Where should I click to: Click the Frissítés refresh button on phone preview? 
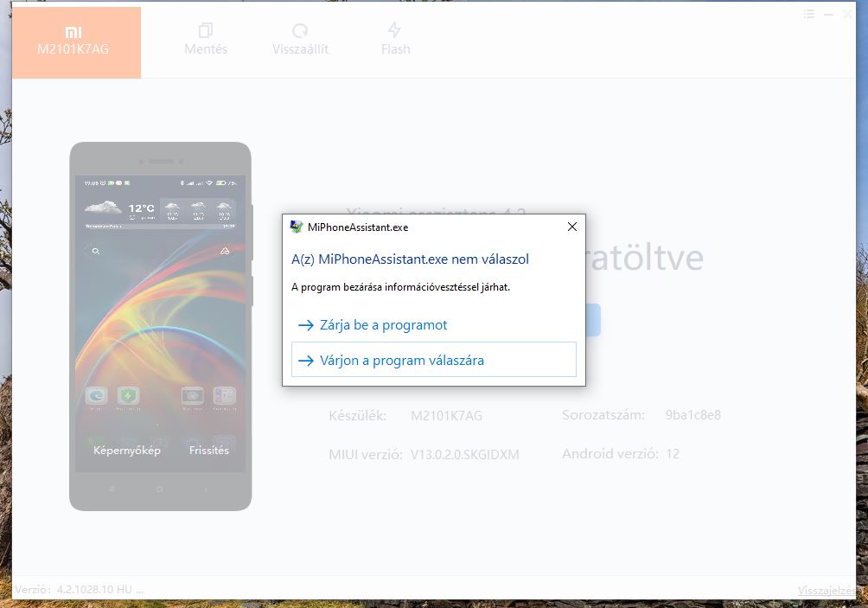(x=208, y=451)
